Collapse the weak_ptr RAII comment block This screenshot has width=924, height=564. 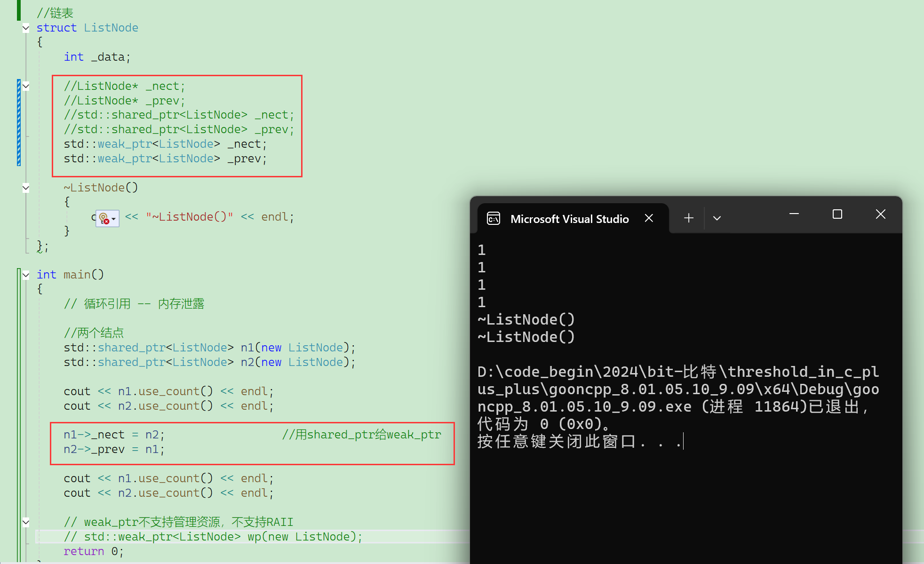pos(26,522)
